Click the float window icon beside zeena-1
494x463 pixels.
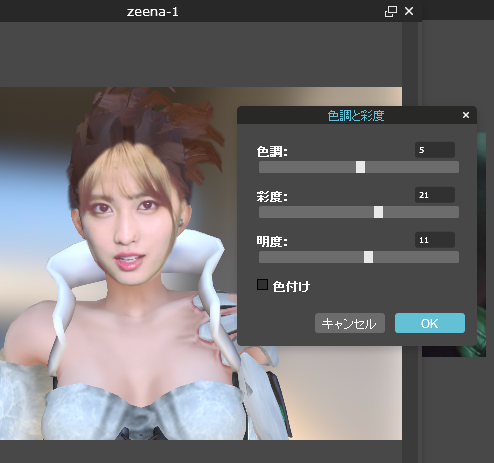click(x=390, y=12)
